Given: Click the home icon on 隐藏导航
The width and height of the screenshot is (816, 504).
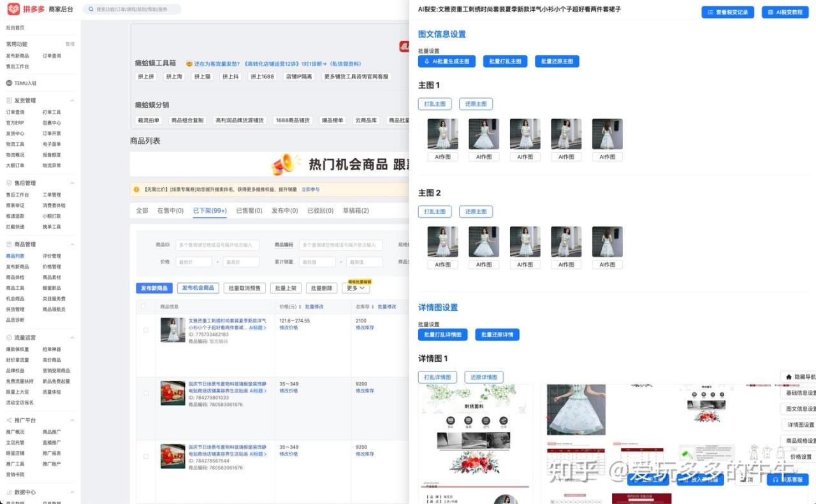Looking at the screenshot, I should [789, 377].
